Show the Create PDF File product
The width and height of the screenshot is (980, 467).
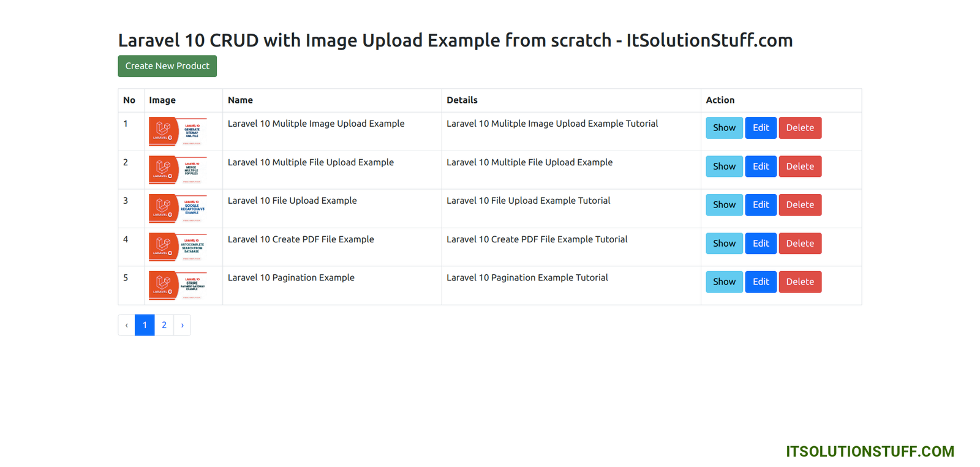pos(724,244)
